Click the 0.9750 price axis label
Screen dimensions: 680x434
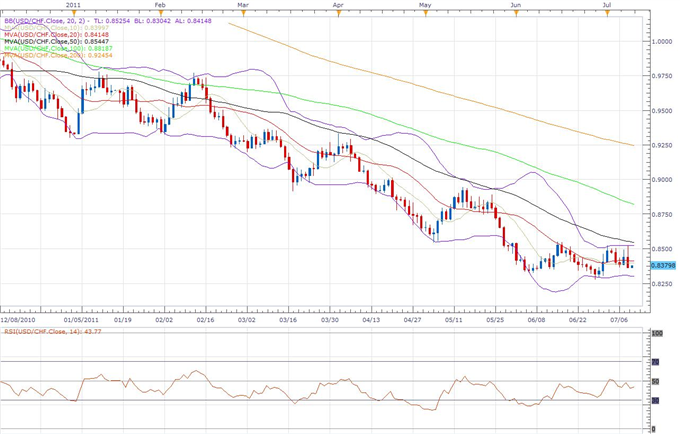[x=663, y=76]
